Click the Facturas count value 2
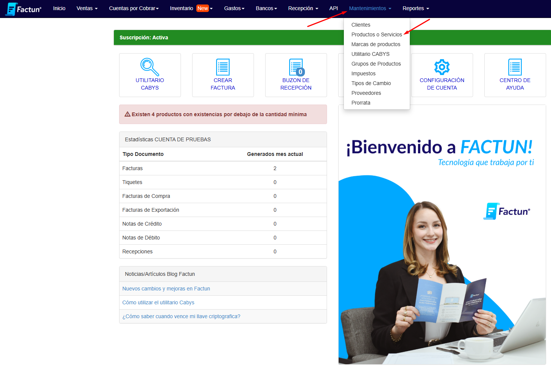The width and height of the screenshot is (551, 392). click(275, 168)
